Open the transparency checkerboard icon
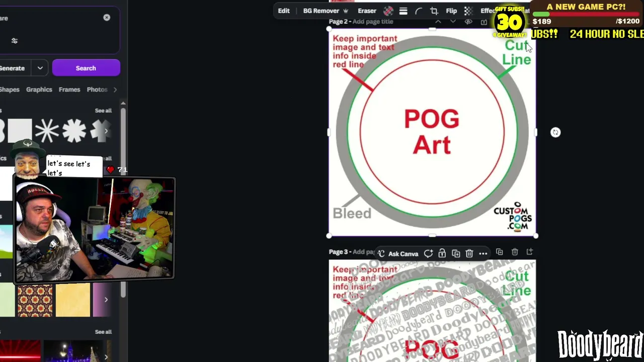This screenshot has width=644, height=362. pyautogui.click(x=468, y=11)
